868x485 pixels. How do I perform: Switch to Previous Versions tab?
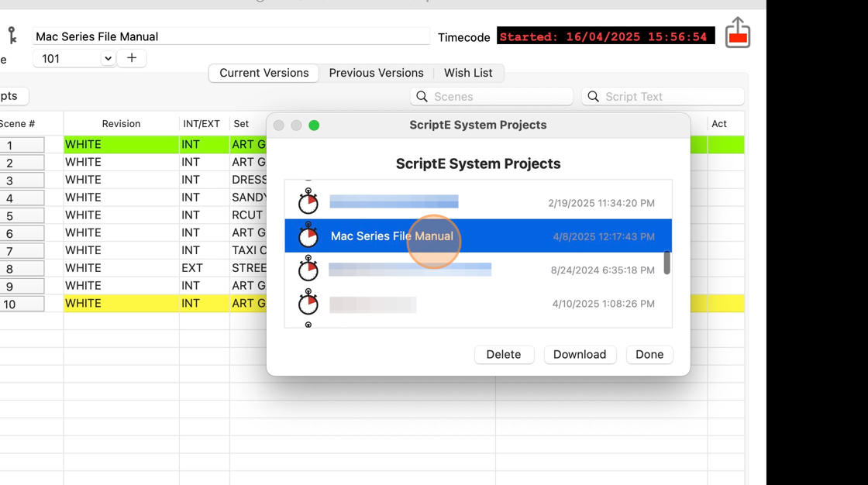tap(377, 73)
